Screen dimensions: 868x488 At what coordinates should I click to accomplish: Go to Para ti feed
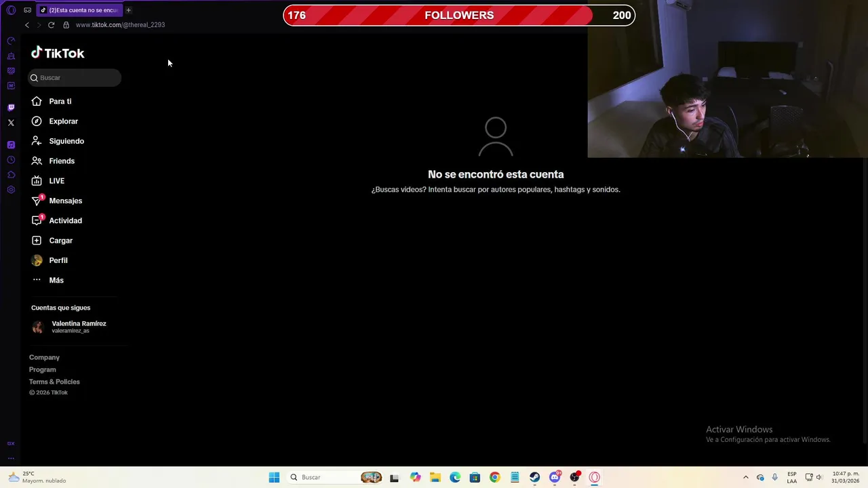coord(51,102)
